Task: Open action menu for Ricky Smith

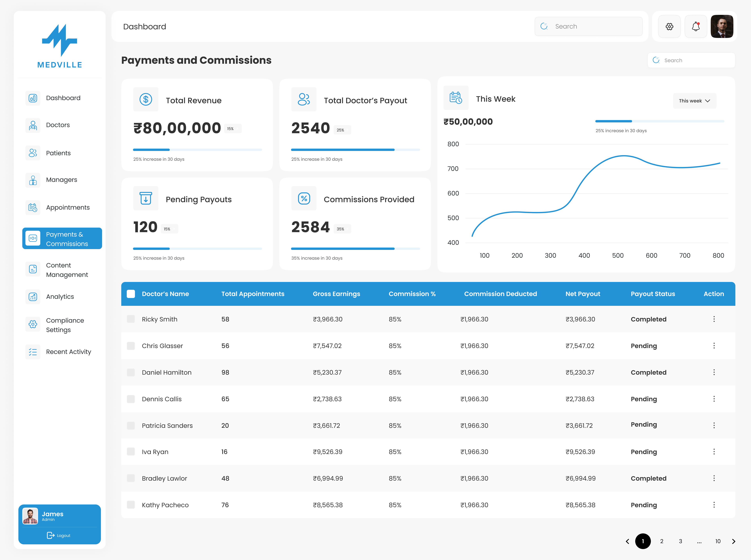Action: (714, 319)
